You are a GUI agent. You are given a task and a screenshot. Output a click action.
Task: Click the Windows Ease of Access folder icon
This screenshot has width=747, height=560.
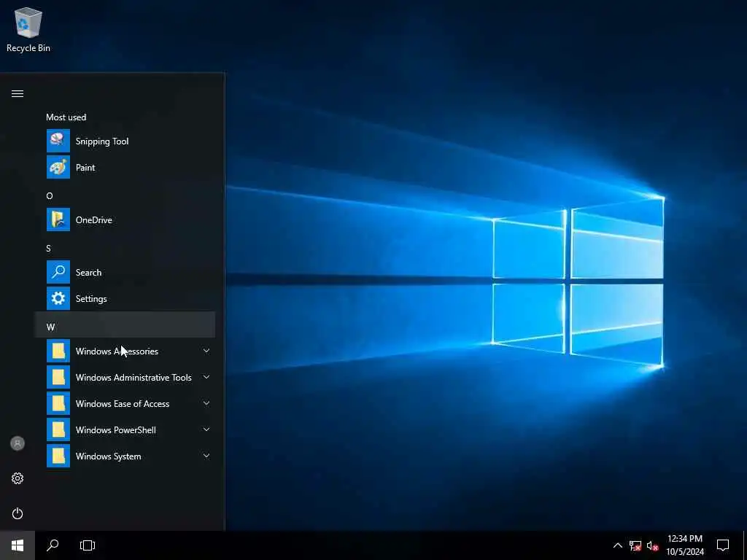(58, 403)
